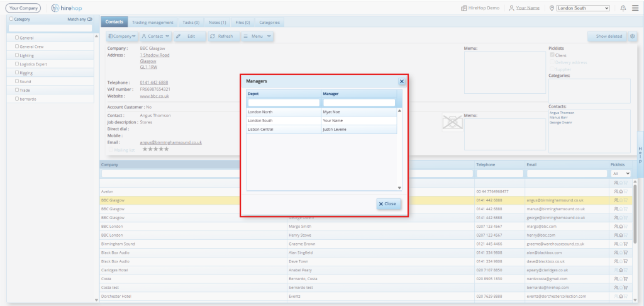Viewport: 644px width, 306px height.
Task: Click delivery house icon in Henry Stowe row
Action: click(621, 235)
